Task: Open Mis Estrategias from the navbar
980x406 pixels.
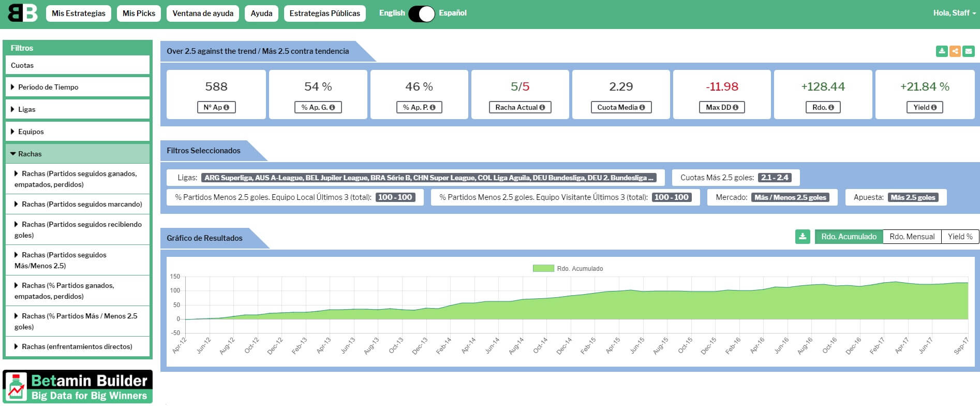Action: tap(79, 13)
